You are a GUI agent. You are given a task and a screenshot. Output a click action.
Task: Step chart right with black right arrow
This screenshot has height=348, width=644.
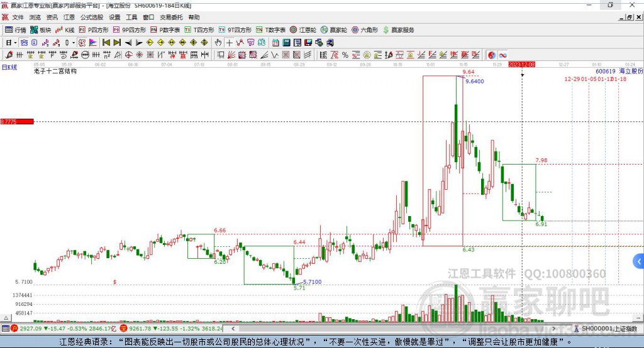[139, 43]
